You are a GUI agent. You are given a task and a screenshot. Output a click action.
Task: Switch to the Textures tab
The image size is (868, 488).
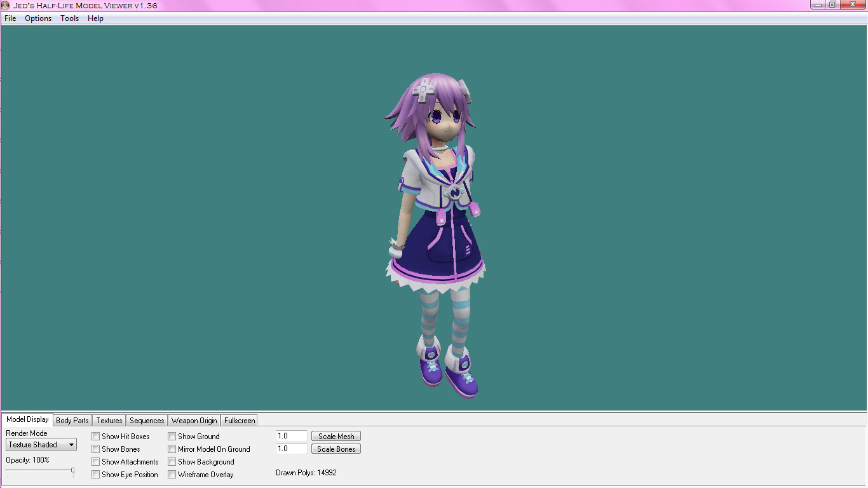coord(108,420)
